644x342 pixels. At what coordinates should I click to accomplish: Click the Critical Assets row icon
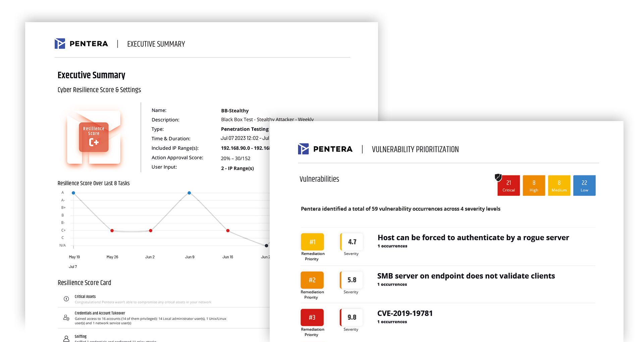tap(66, 299)
